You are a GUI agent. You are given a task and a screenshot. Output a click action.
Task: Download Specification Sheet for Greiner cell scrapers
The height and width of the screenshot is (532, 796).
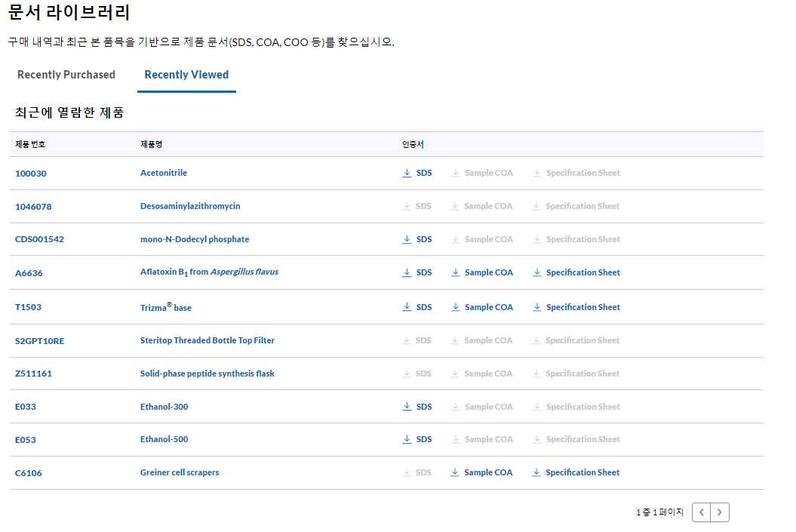coord(576,472)
